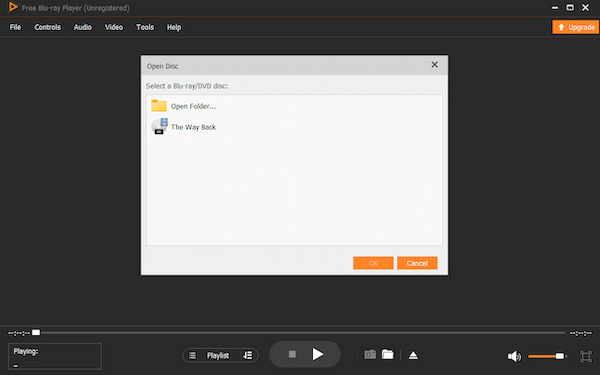Open file with the folder icon
This screenshot has width=600, height=375.
[388, 354]
